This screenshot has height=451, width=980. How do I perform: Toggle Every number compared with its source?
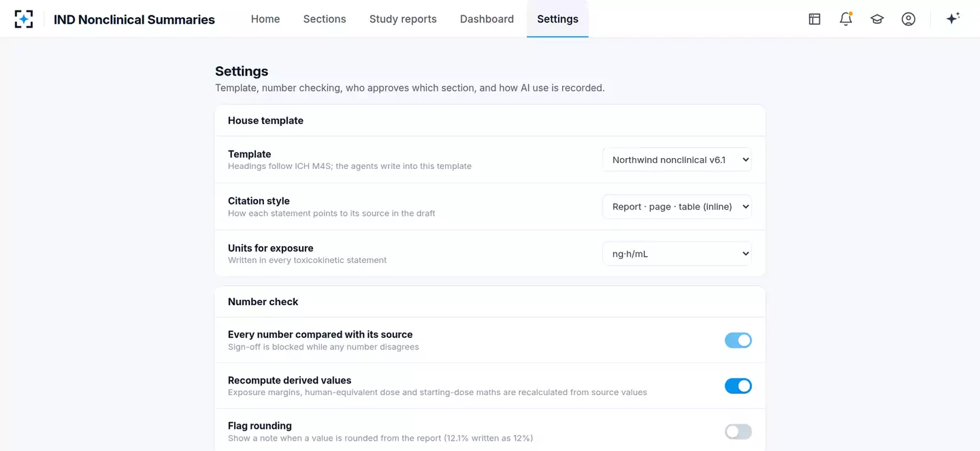pyautogui.click(x=738, y=340)
